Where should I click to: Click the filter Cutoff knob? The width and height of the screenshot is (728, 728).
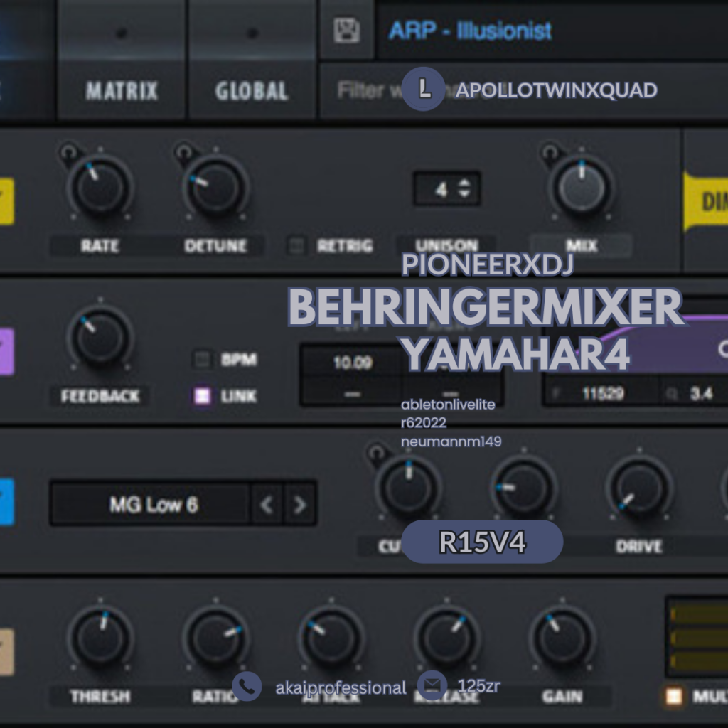point(409,488)
